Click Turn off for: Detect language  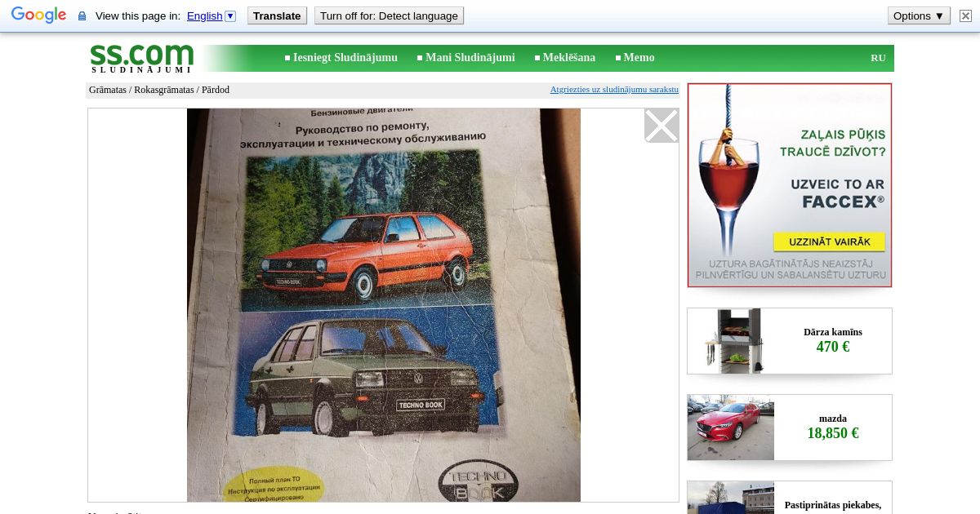389,16
